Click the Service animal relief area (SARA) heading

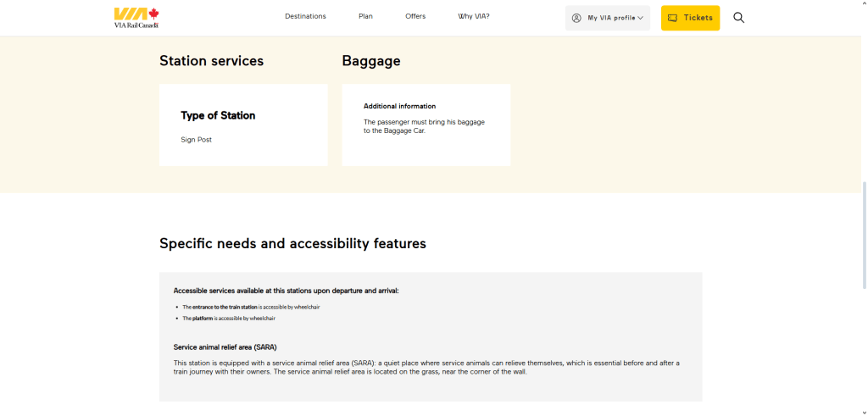[225, 347]
